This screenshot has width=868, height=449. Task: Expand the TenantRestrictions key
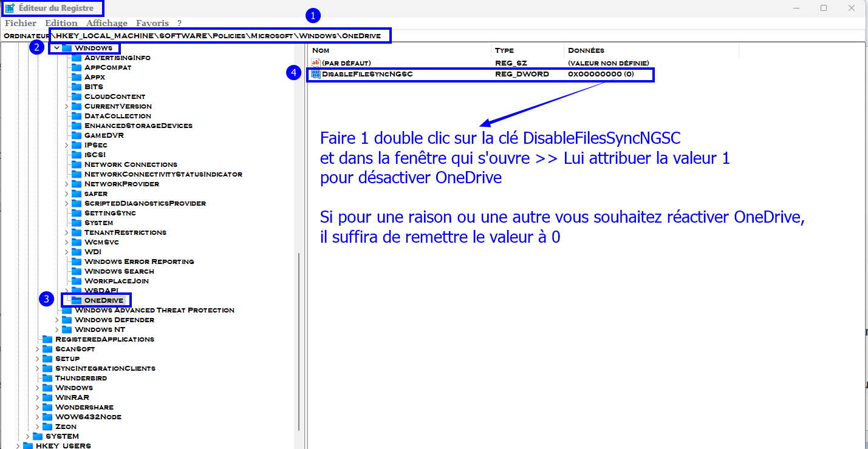(x=67, y=232)
